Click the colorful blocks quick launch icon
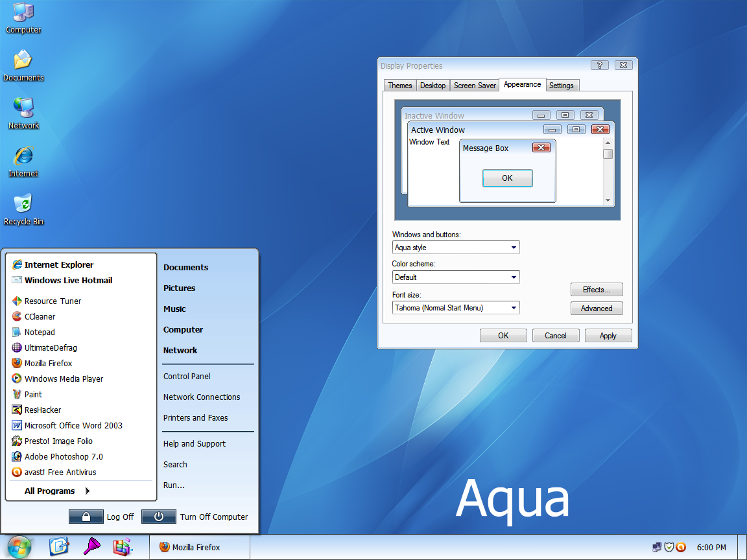The width and height of the screenshot is (747, 560). tap(123, 547)
